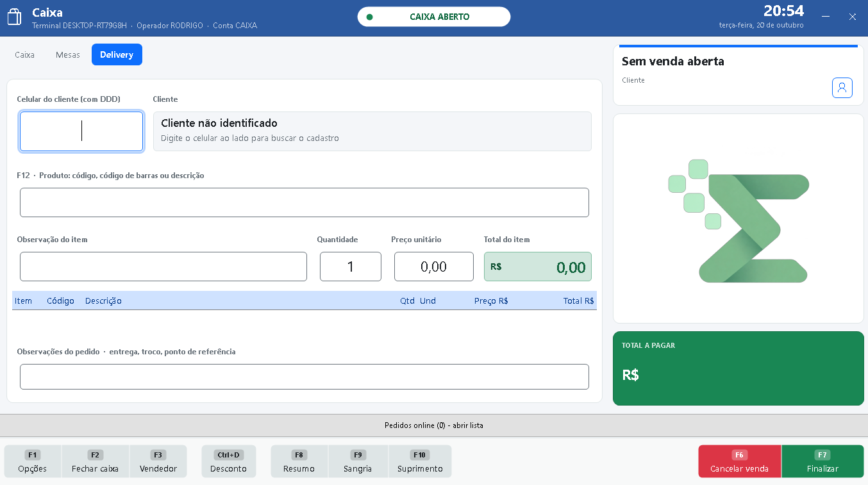Image resolution: width=868 pixels, height=485 pixels.
Task: Click the CAIXA ABERTO status pill
Action: click(x=434, y=17)
